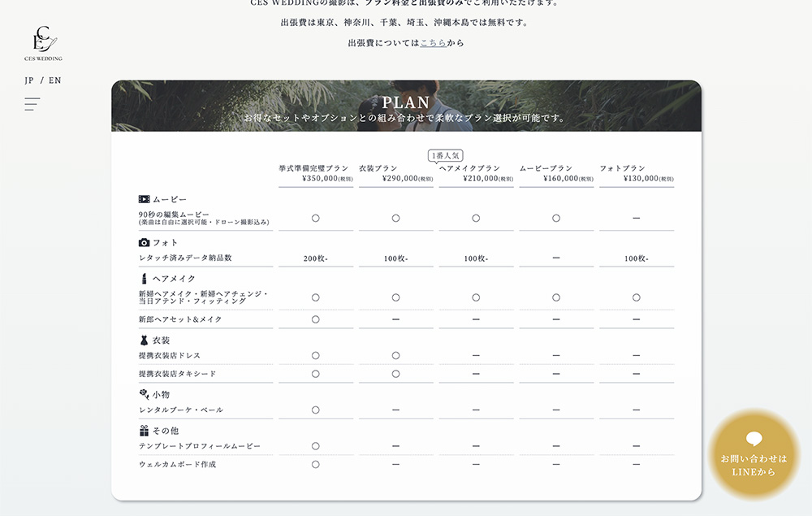Image resolution: width=812 pixels, height=516 pixels.
Task: Click the gift box icon beside その他
Action: (x=144, y=431)
